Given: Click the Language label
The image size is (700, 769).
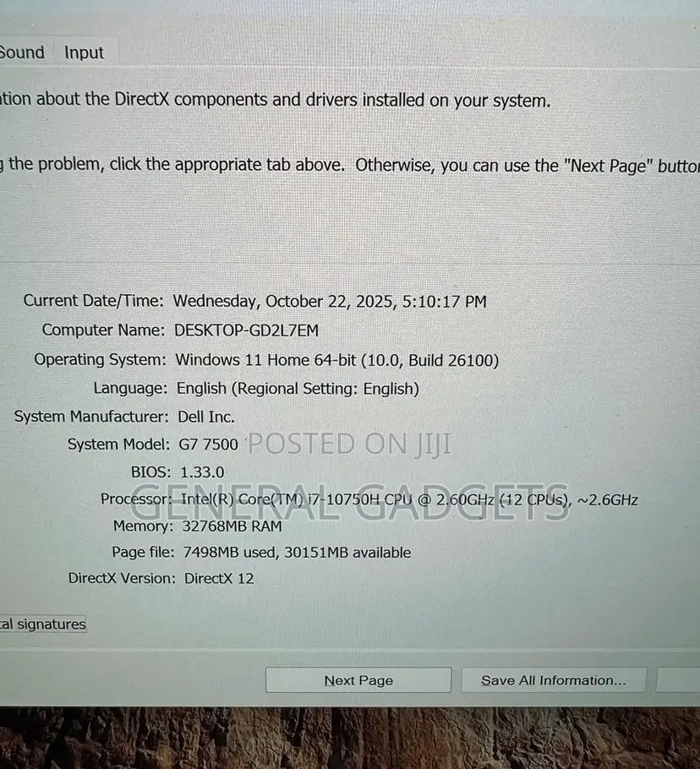Looking at the screenshot, I should pos(130,388).
